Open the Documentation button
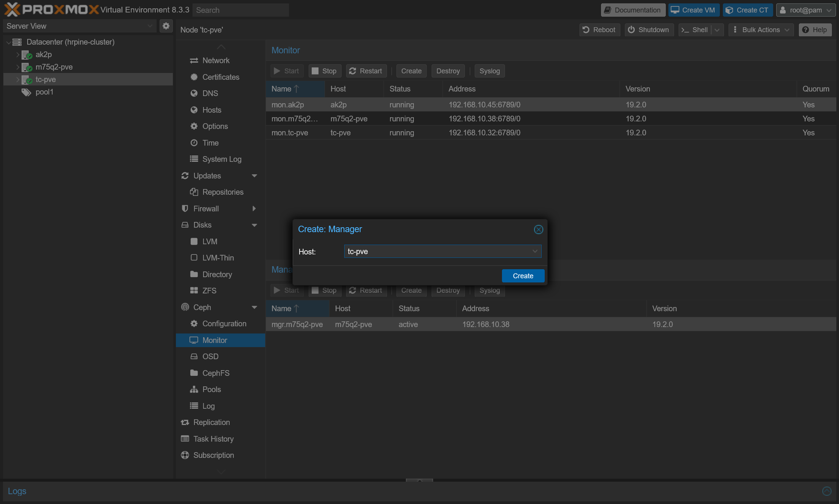 pyautogui.click(x=633, y=10)
